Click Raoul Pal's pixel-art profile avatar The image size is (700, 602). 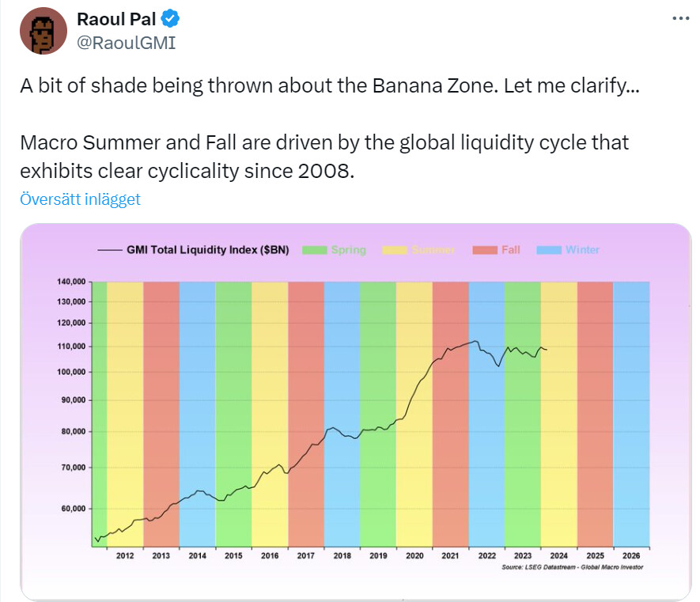tap(43, 31)
